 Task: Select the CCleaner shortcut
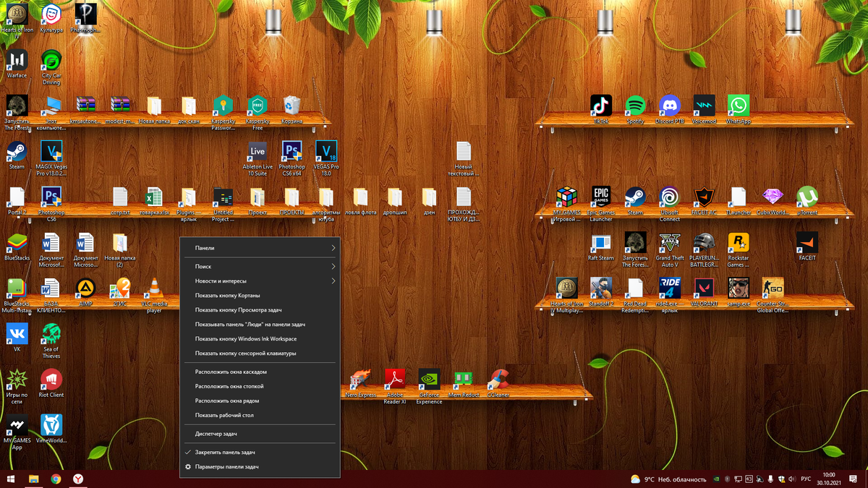point(498,383)
